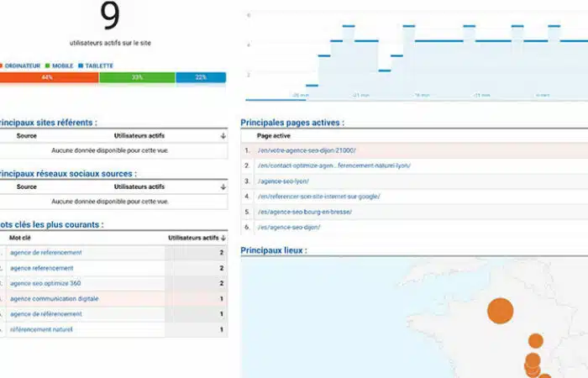Select the orange ORDINATEUR 44% bar segment
Viewport: 588px width, 378px height.
pos(49,77)
